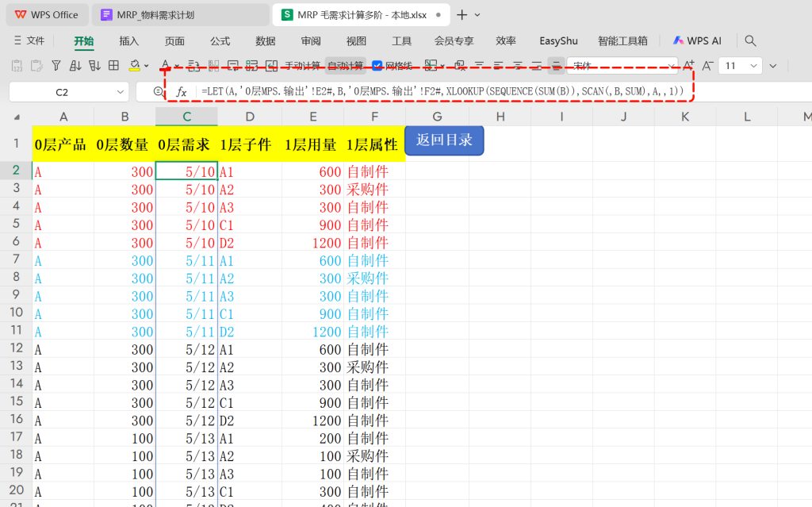Select cell B17 with value 100
812x507 pixels.
[124, 438]
